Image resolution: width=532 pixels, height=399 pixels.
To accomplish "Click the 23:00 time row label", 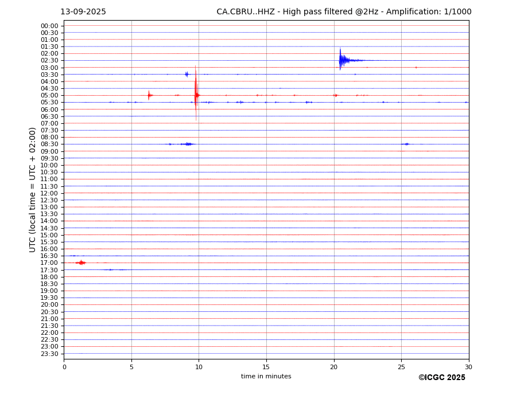I will click(49, 347).
